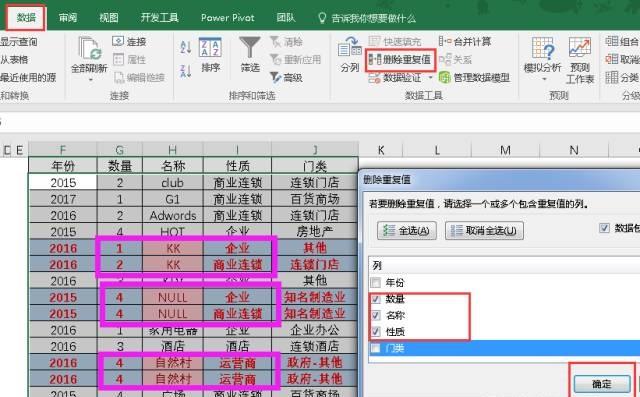The height and width of the screenshot is (397, 640).
Task: Open the 预测工作表 forecast icon
Action: click(580, 48)
